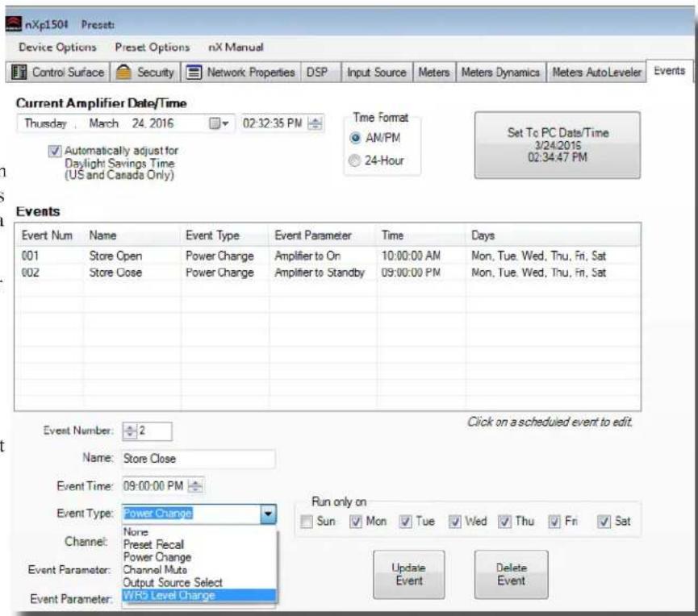Viewport: 698px width, 616px height.
Task: Toggle the Wed run day checkbox
Action: click(454, 522)
